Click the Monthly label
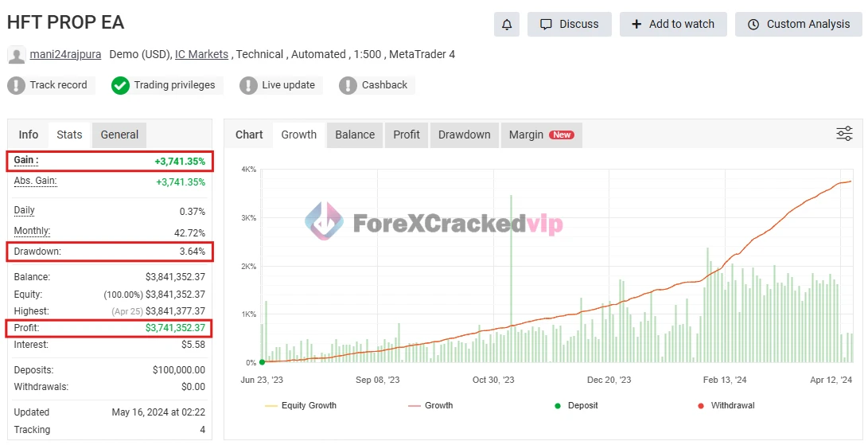Viewport: 868px width, 445px height. [x=32, y=231]
